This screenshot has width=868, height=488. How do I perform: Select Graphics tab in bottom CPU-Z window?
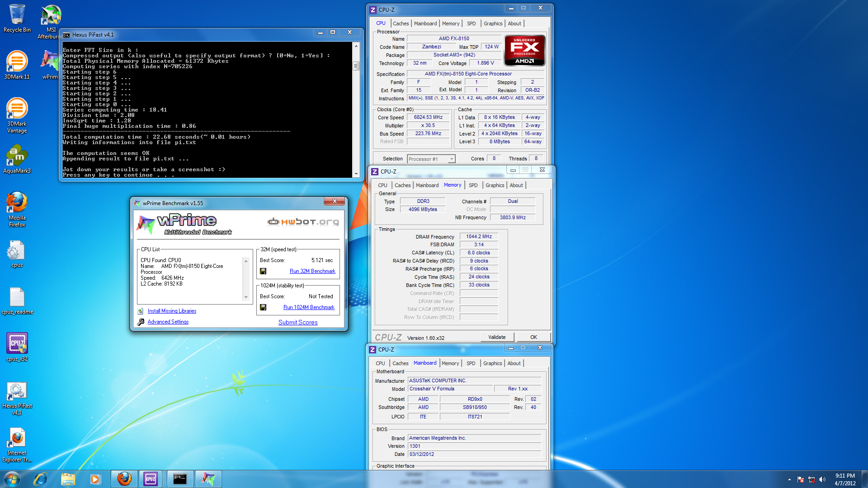(x=492, y=363)
